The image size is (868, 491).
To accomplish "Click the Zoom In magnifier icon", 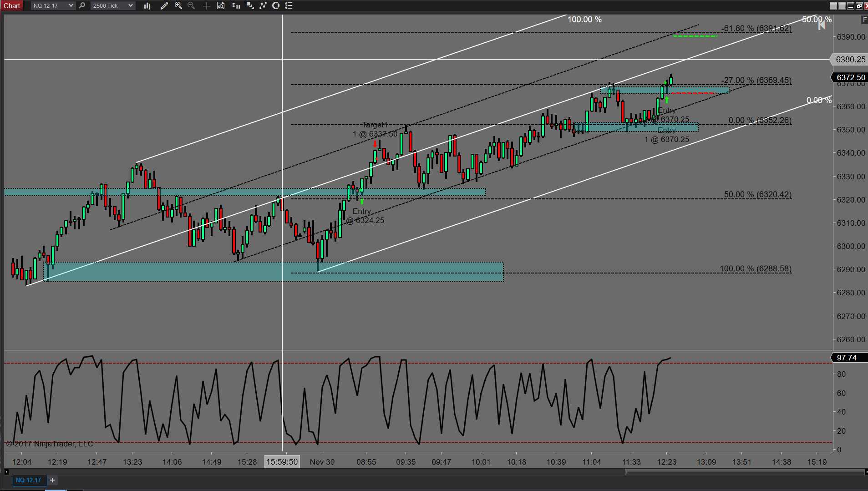I will point(178,5).
